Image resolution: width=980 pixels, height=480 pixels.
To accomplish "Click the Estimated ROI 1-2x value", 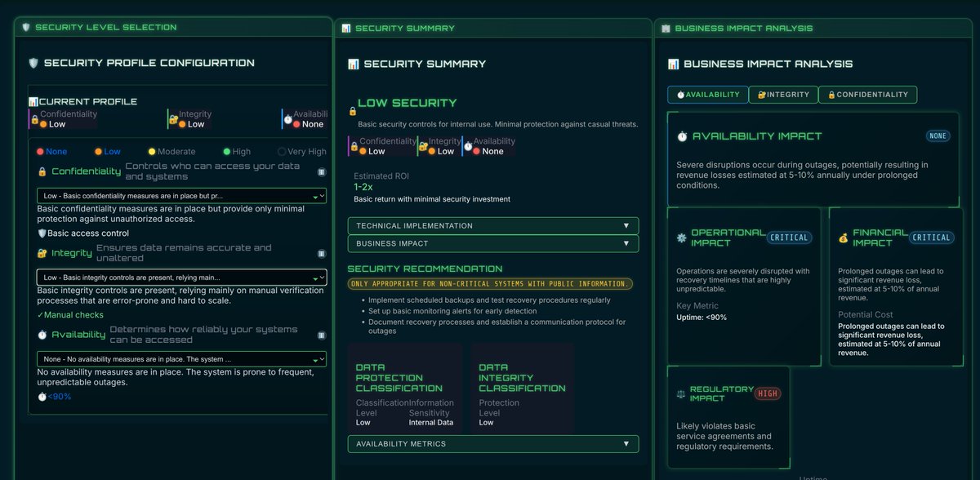I will [x=363, y=187].
